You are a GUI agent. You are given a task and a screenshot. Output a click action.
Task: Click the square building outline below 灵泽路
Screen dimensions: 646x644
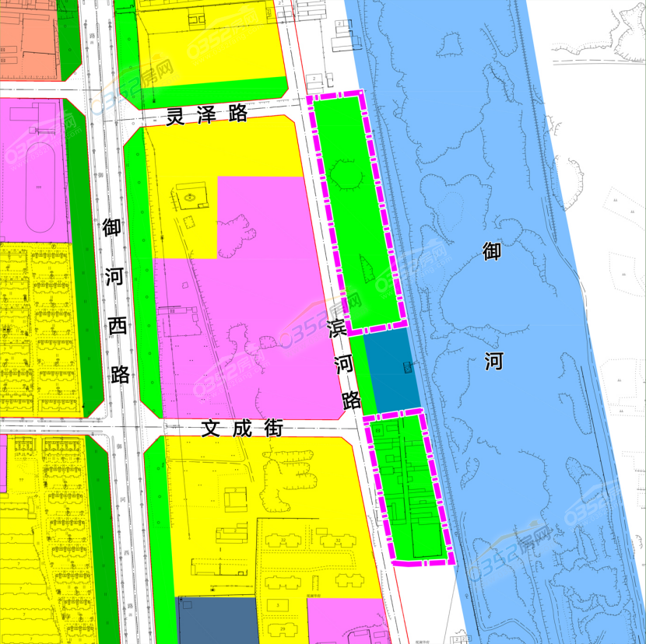pos(191,198)
